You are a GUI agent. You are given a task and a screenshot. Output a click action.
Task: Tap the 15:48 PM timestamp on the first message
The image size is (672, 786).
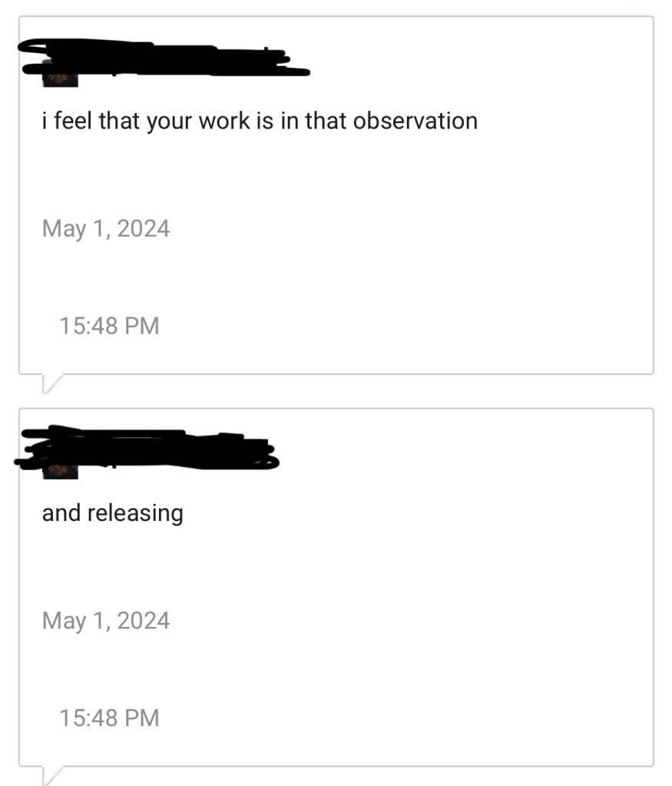109,326
